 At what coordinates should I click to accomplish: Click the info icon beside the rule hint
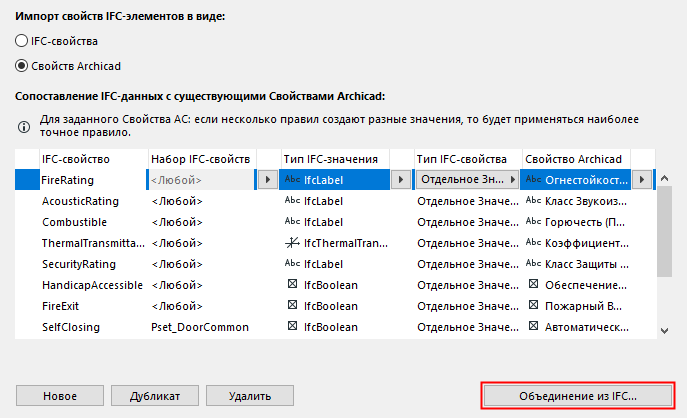point(23,126)
